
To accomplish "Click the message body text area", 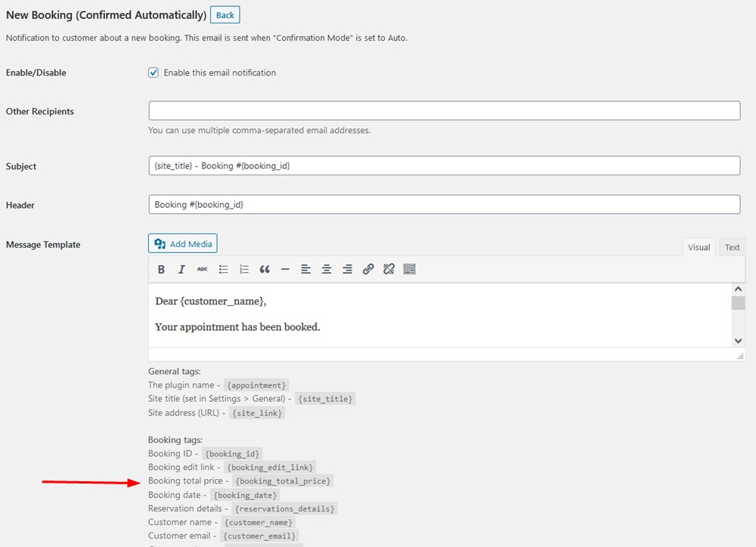I will pyautogui.click(x=440, y=315).
